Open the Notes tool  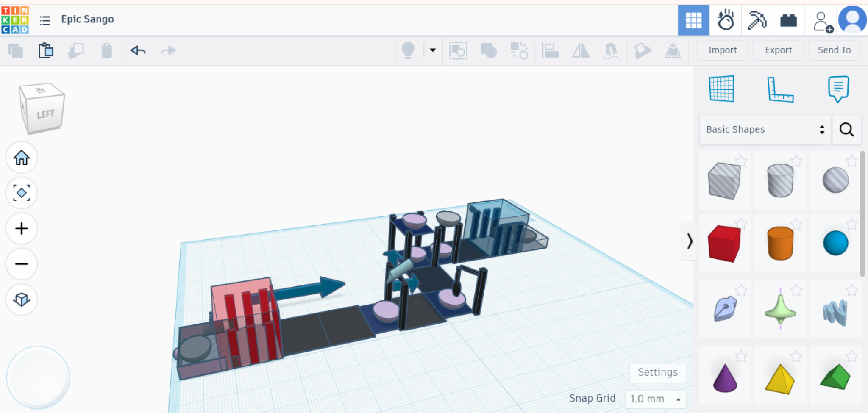coord(838,89)
